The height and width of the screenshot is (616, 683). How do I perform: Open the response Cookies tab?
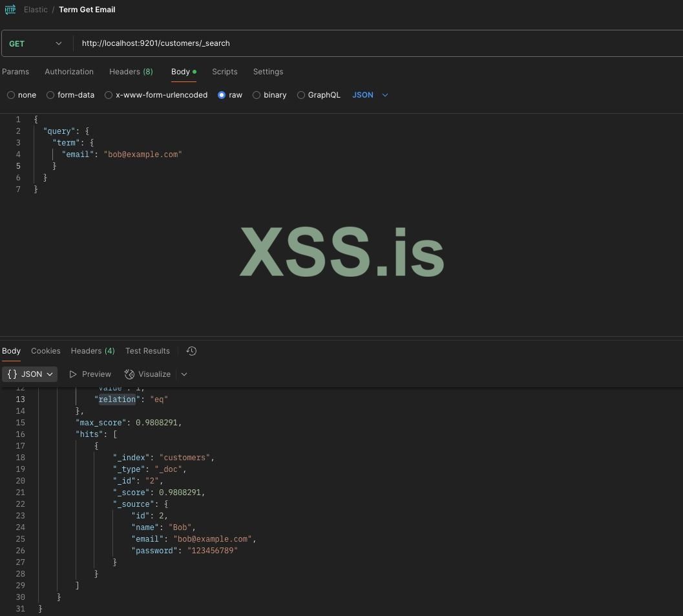(46, 351)
